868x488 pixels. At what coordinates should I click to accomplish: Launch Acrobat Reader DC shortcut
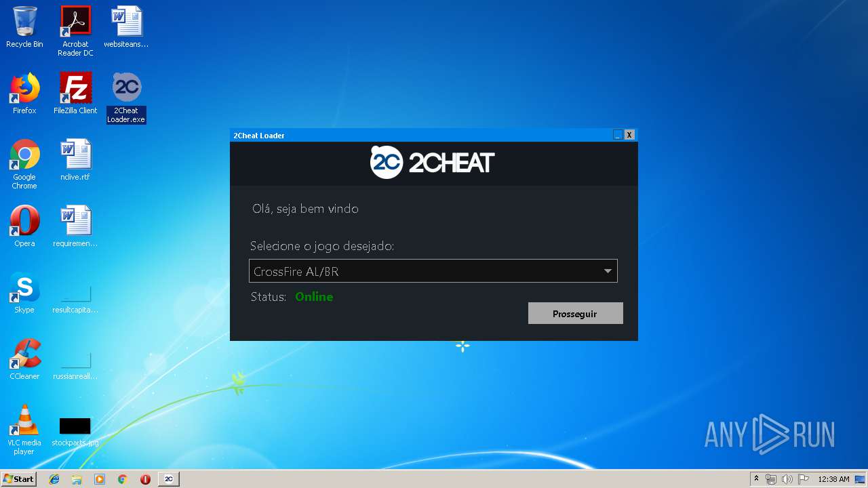(x=75, y=30)
